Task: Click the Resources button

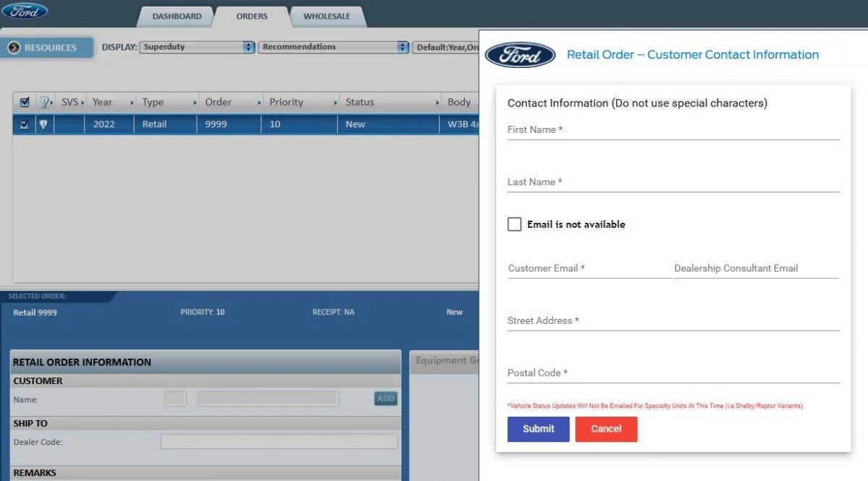Action: coord(48,48)
